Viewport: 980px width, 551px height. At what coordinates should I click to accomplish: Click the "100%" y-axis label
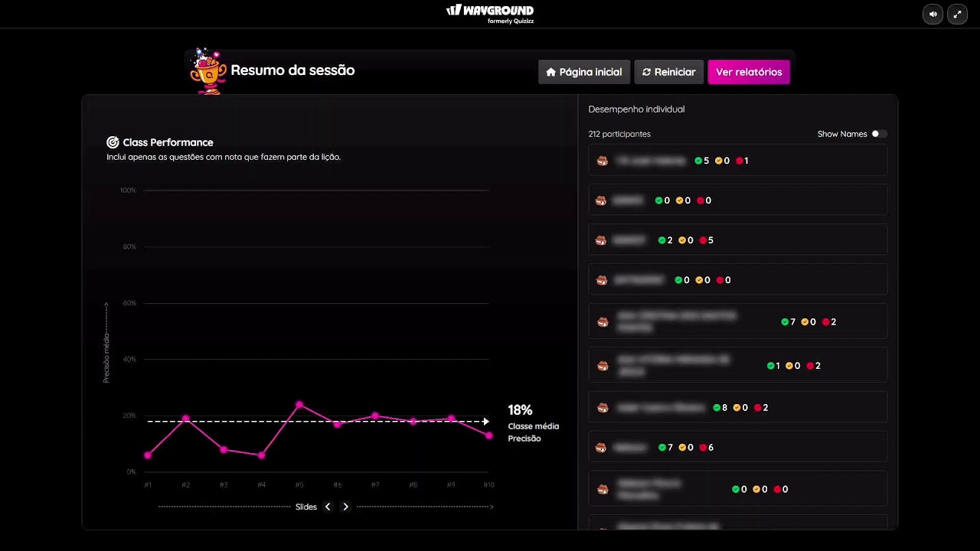(x=128, y=190)
